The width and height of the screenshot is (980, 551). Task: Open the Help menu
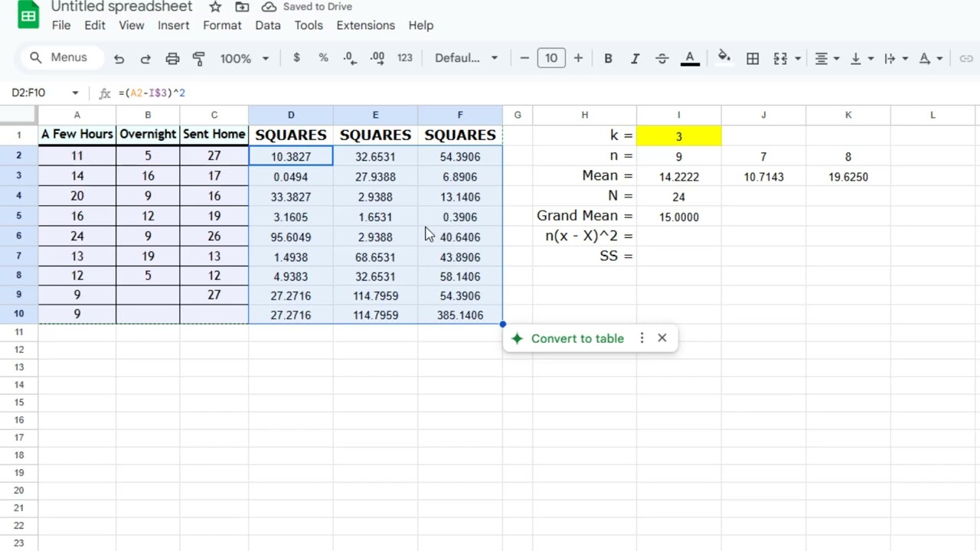(x=421, y=25)
